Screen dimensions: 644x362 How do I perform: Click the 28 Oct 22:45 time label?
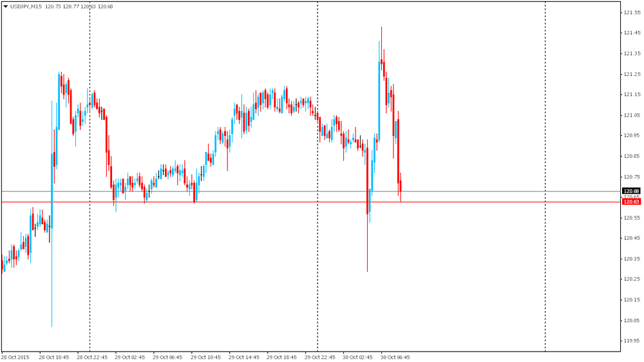92,357
